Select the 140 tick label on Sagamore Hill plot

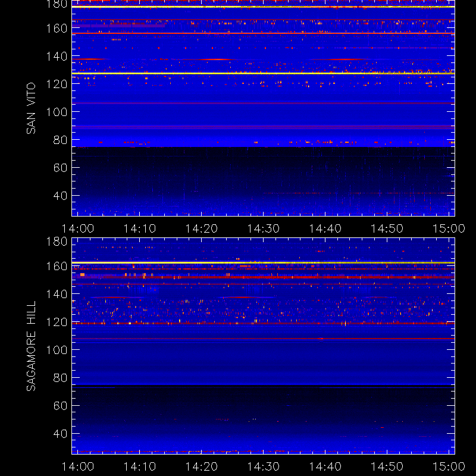[57, 294]
